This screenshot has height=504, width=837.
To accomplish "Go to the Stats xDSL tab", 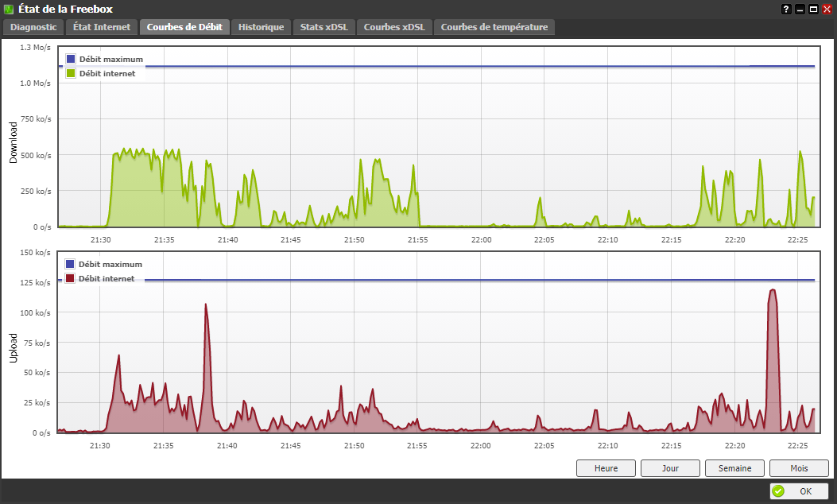I will (x=324, y=27).
